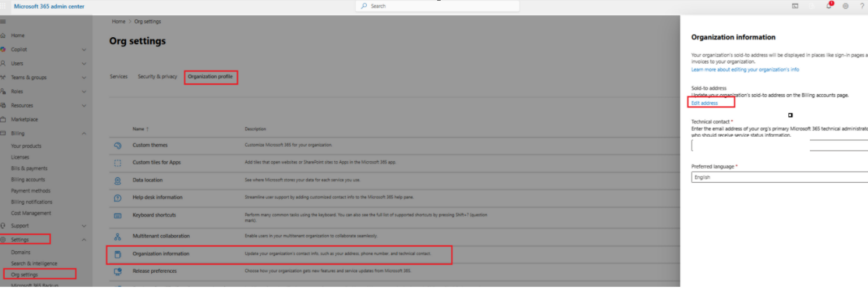Click the search magnifier icon
Screen dimensions: 868x292
364,6
